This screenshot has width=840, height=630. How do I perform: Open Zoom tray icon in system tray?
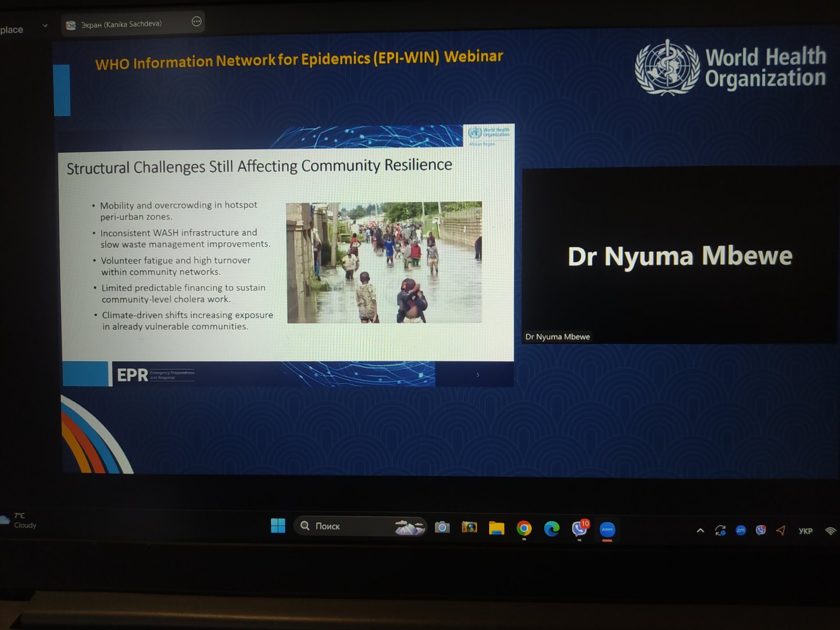pyautogui.click(x=740, y=531)
